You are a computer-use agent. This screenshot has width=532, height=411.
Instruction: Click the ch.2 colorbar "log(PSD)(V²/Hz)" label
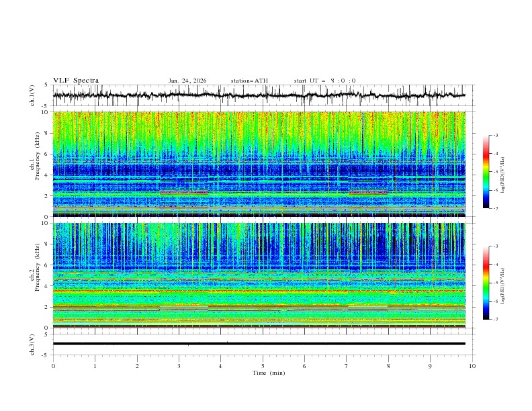click(503, 286)
